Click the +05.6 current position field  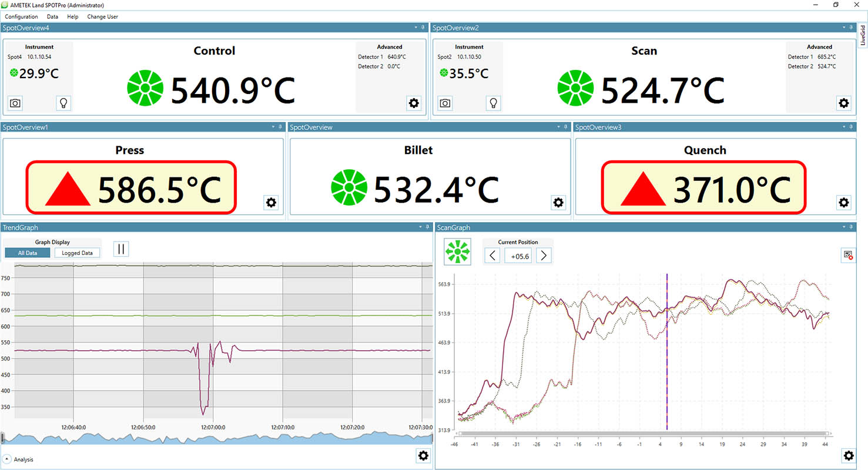point(518,255)
